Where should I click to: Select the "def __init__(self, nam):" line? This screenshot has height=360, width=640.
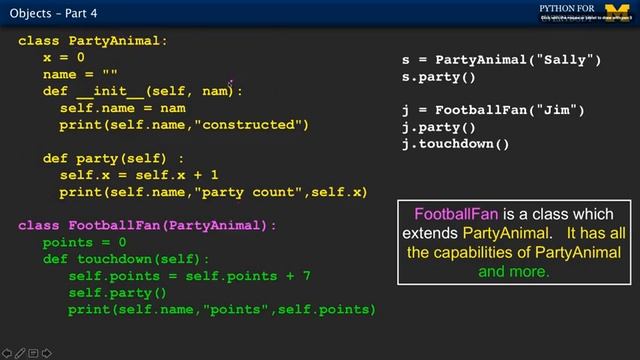[142, 91]
